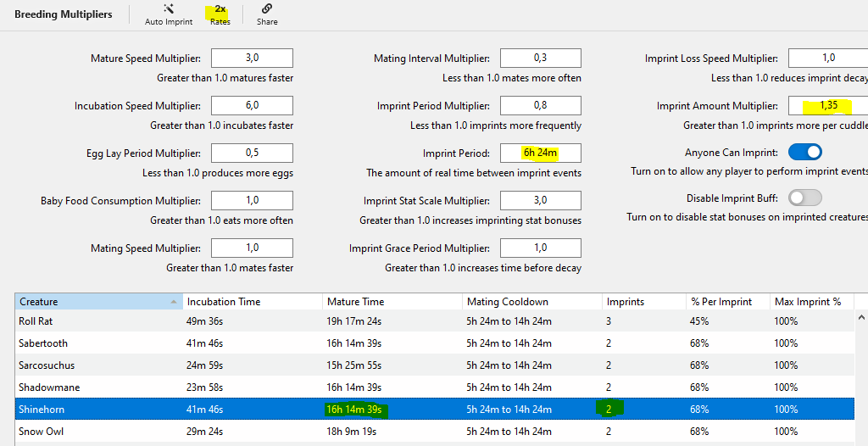Edit the Imprint Amount Multiplier field
The width and height of the screenshot is (868, 446).
[x=828, y=105]
